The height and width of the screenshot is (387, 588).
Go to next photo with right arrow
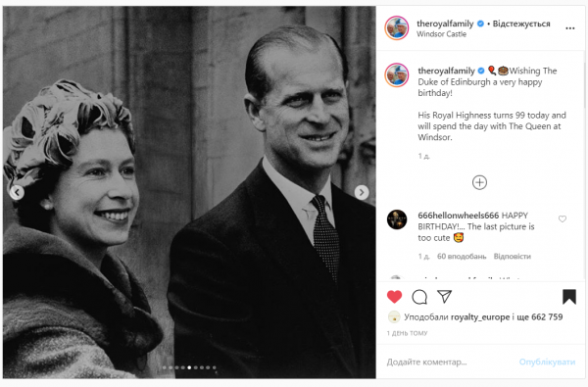362,192
